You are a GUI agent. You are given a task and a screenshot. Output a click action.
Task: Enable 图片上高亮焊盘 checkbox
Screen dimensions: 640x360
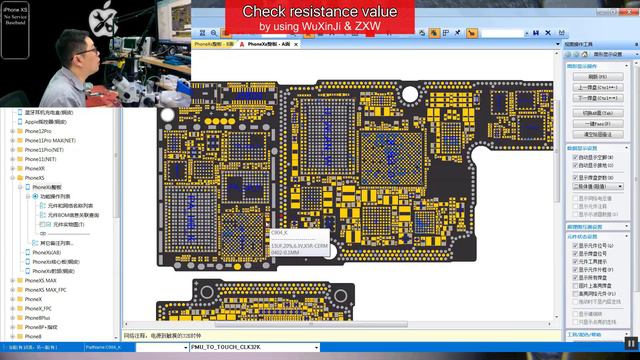(576, 286)
